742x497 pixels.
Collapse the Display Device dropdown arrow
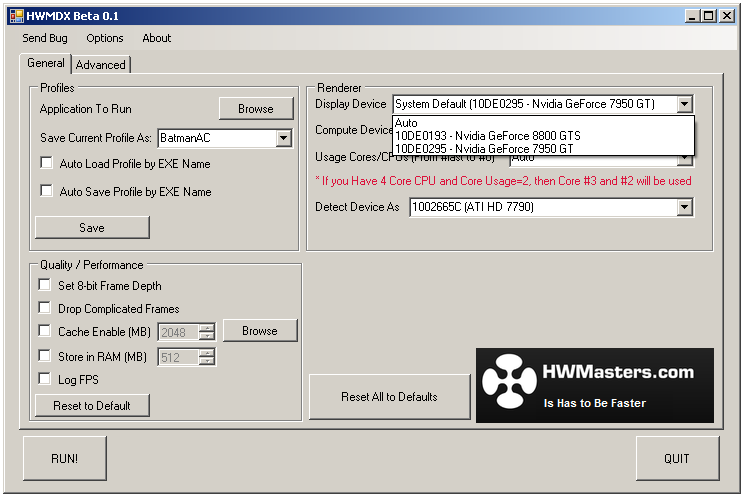(x=684, y=104)
